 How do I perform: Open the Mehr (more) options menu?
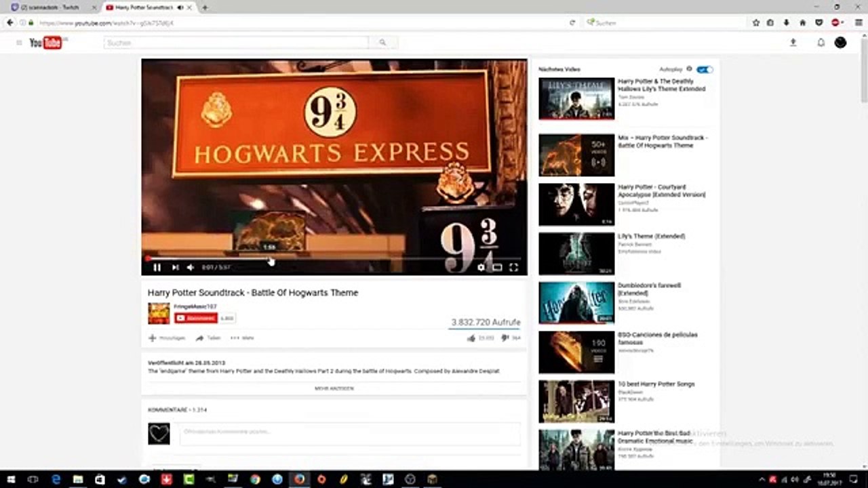point(242,338)
